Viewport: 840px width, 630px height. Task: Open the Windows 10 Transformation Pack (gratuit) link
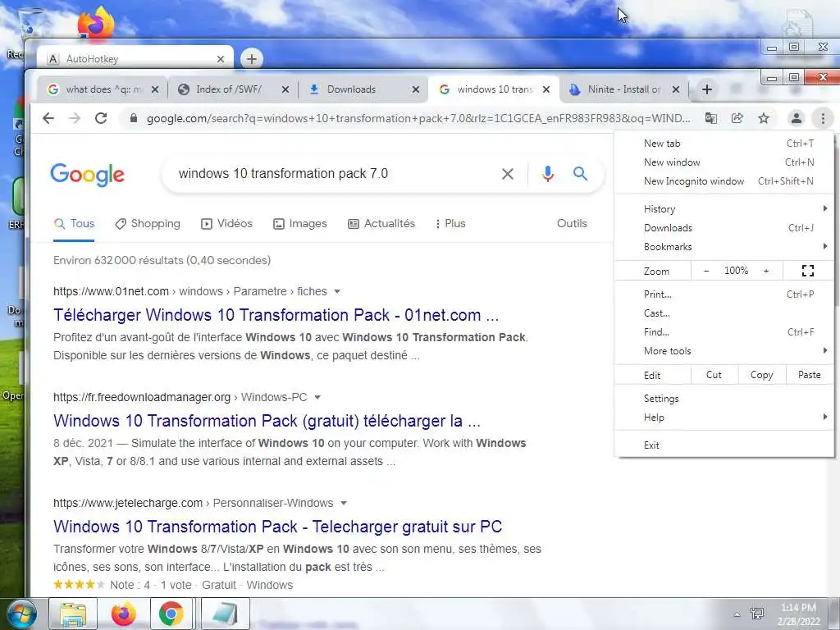267,421
